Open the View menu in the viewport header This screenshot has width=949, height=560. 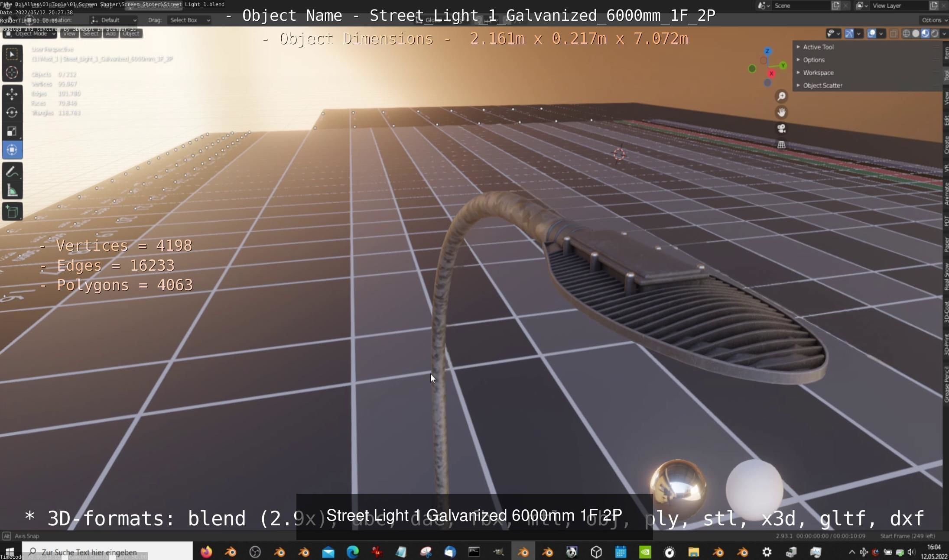(x=69, y=33)
